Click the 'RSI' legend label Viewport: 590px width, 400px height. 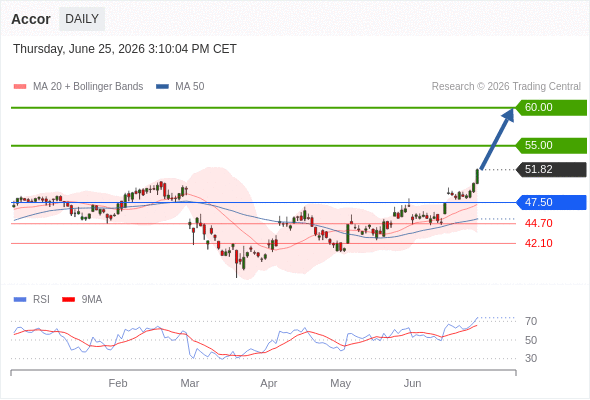[x=41, y=300]
